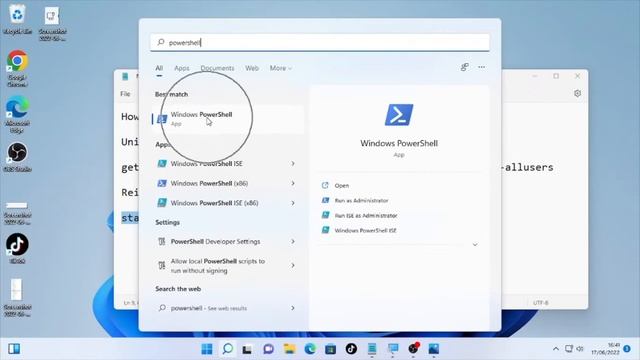640x360 pixels.
Task: Click UTF-8 encoding in Notepad status bar
Action: tap(540, 303)
